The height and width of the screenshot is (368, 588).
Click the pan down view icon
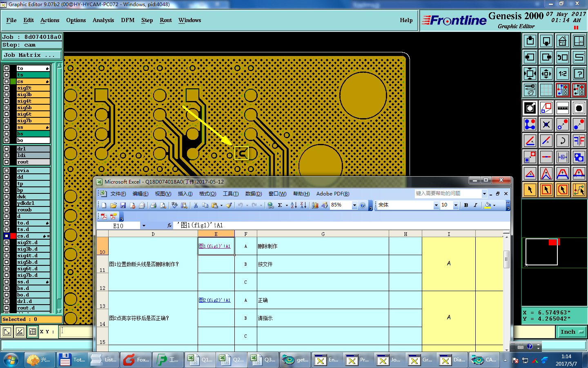(x=546, y=41)
